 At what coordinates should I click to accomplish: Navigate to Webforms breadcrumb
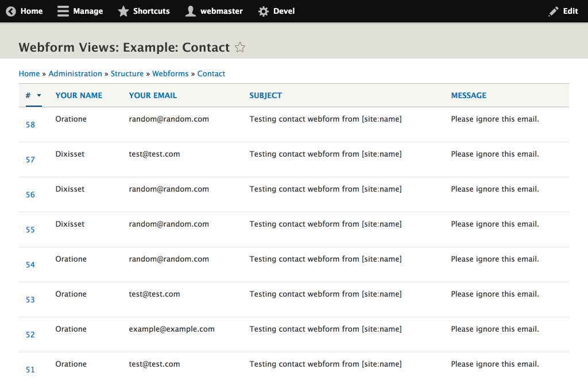pos(170,74)
